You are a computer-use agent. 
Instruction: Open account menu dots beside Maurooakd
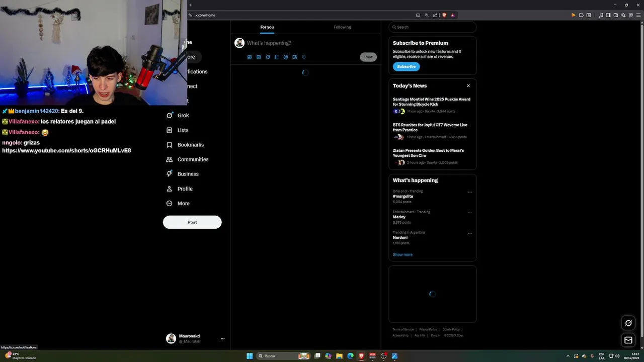pyautogui.click(x=222, y=339)
